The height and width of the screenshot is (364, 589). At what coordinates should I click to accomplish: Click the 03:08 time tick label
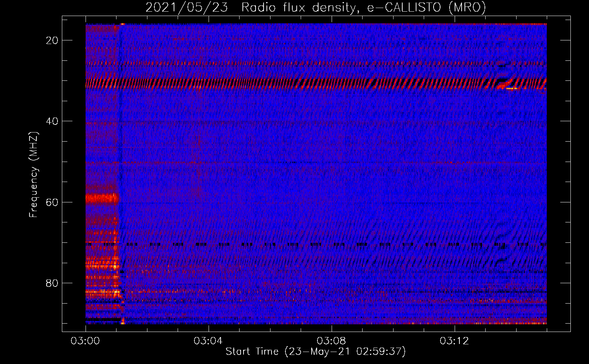coord(331,341)
